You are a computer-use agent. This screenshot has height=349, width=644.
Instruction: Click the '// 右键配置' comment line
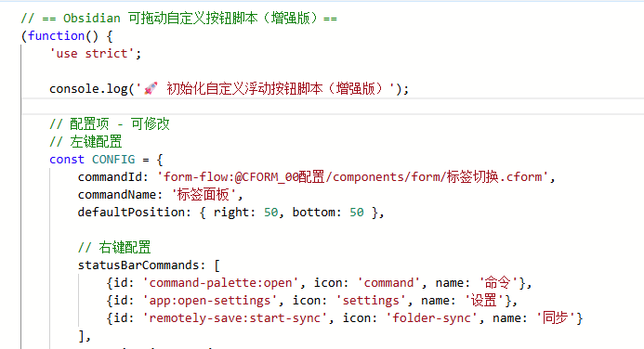tap(114, 248)
